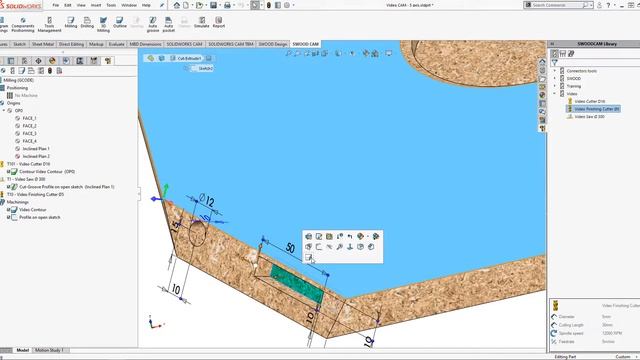
Task: Open the Tools menu
Action: coord(111,5)
